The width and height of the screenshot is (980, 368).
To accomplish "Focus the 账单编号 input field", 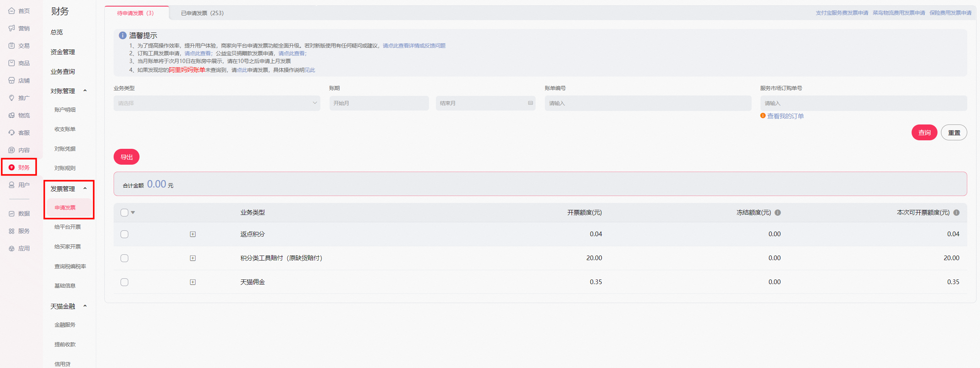I will (648, 103).
